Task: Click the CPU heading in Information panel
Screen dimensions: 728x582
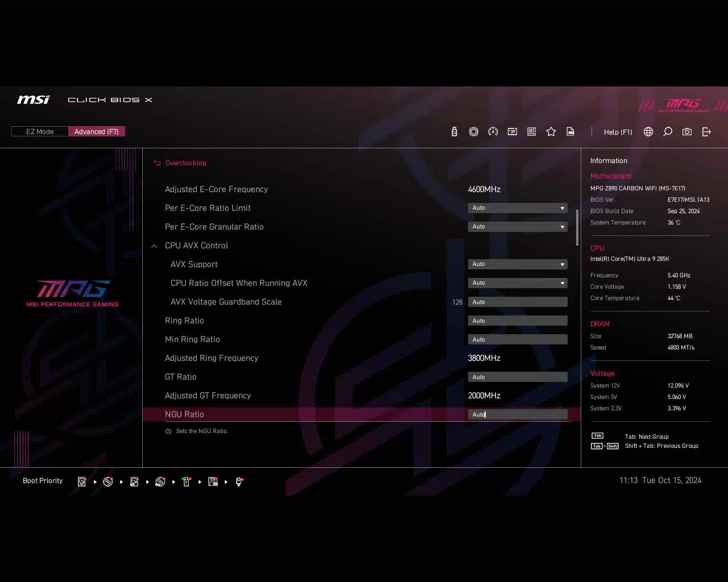Action: click(597, 248)
